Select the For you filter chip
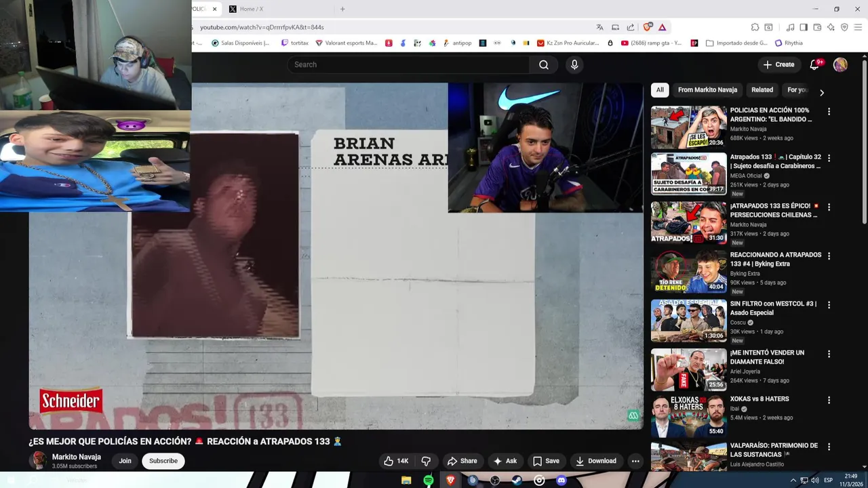Screen dimensions: 868x488 [x=797, y=89]
